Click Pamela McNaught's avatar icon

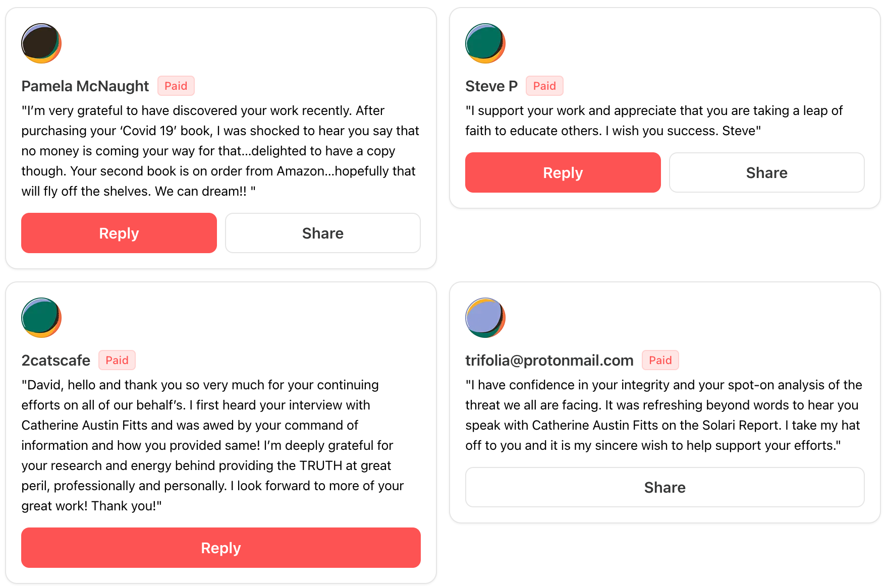tap(41, 43)
